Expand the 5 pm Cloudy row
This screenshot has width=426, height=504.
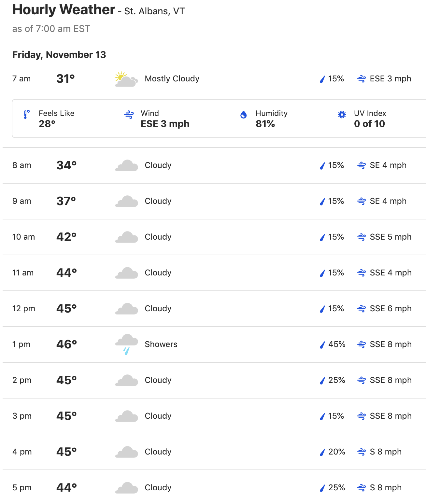click(214, 488)
